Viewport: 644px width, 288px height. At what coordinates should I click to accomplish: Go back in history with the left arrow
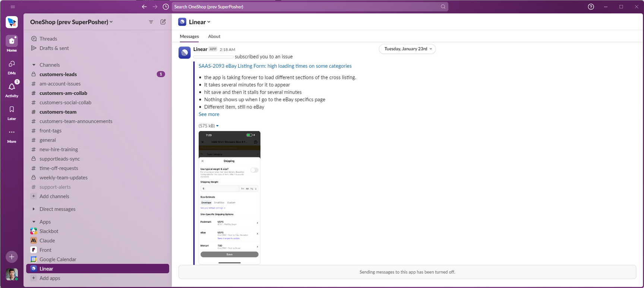click(x=144, y=7)
